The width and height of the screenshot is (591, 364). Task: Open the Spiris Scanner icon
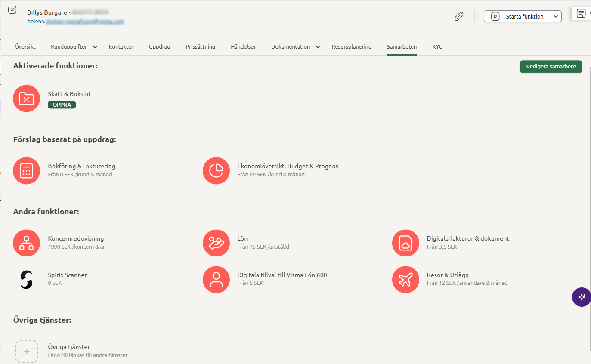coord(27,279)
